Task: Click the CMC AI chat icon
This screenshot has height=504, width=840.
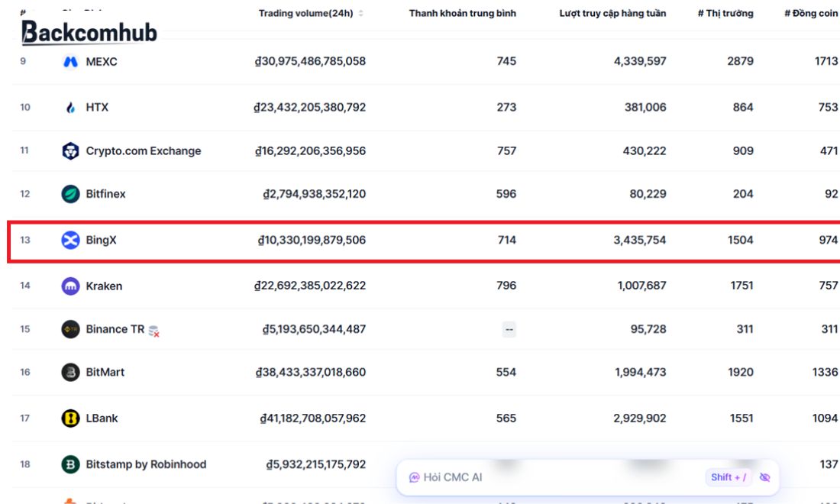Action: (414, 477)
